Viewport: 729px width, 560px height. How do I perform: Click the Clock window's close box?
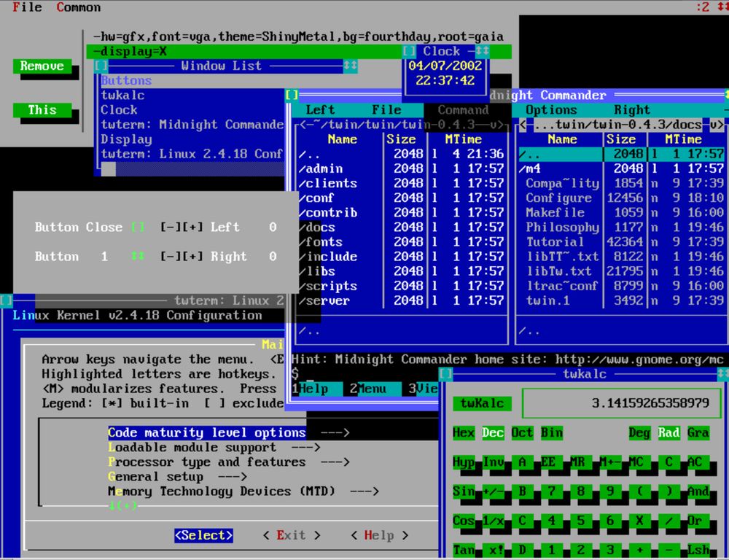pos(409,51)
